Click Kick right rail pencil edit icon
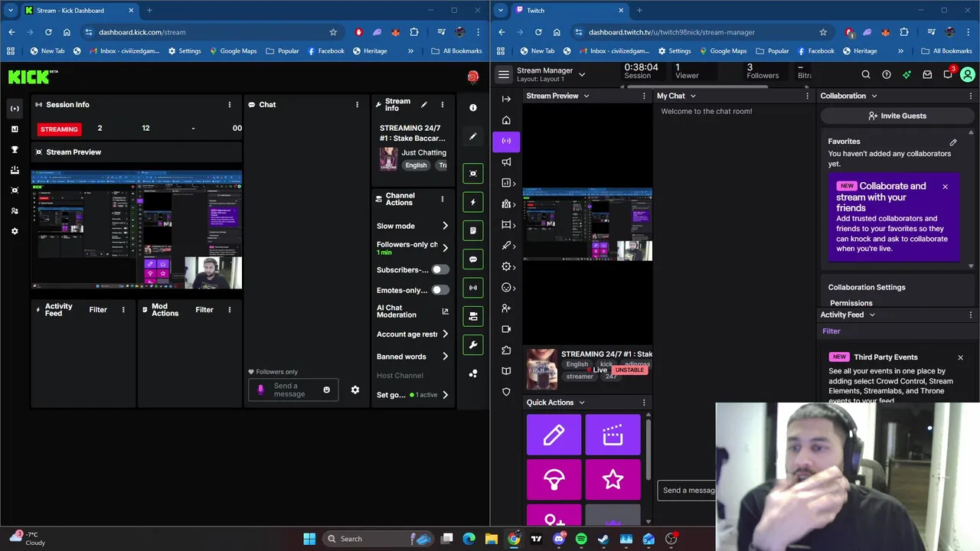980x551 pixels. coord(473,136)
